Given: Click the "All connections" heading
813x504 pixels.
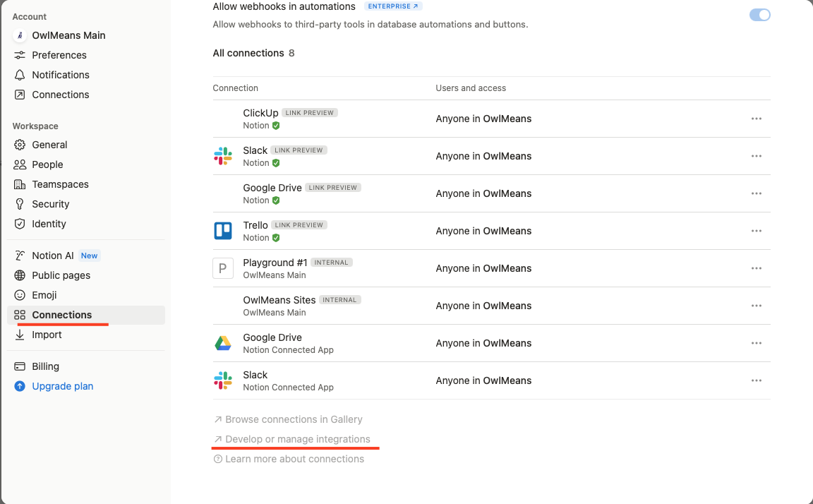Looking at the screenshot, I should coord(248,53).
